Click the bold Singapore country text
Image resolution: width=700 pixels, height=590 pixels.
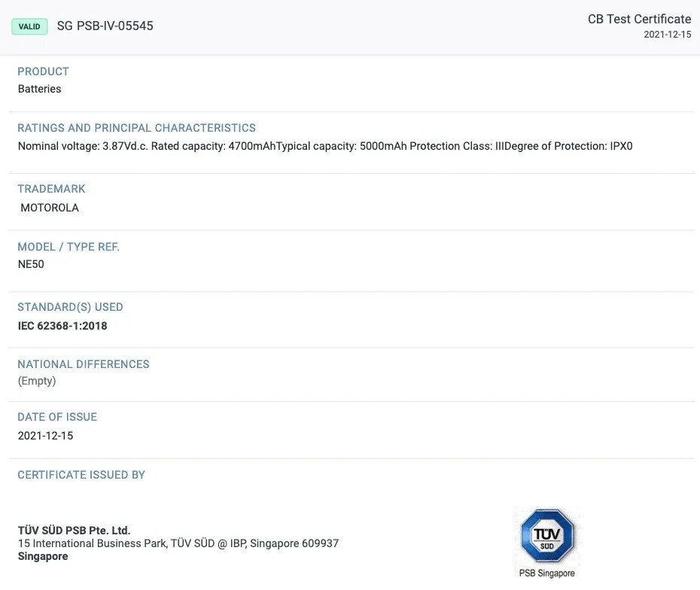pos(43,556)
